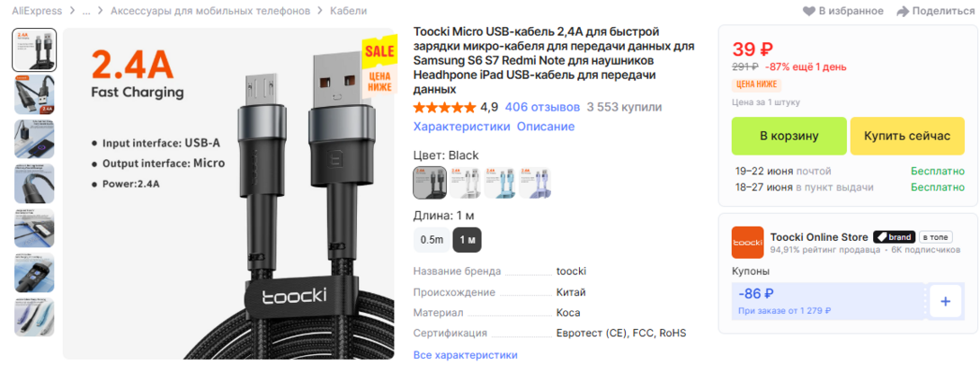Click the brand badge tag
Screen dimensions: 980x373
[894, 237]
